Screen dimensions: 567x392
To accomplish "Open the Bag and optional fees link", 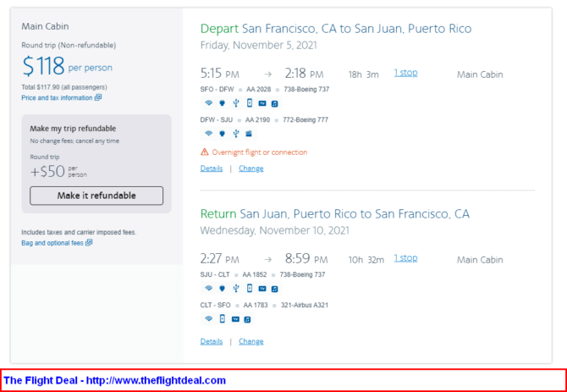I will pos(52,243).
